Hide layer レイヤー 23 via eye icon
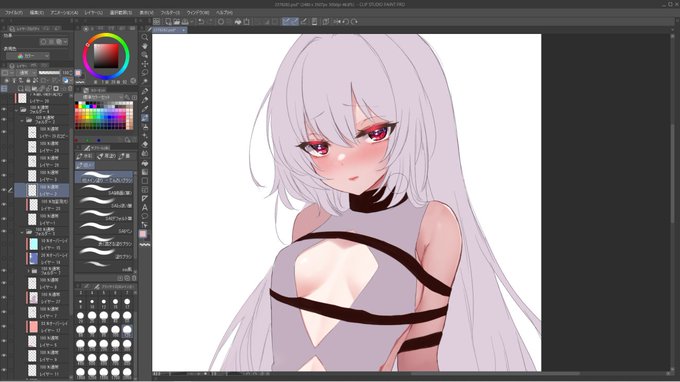Image resolution: width=680 pixels, height=382 pixels. [4, 205]
